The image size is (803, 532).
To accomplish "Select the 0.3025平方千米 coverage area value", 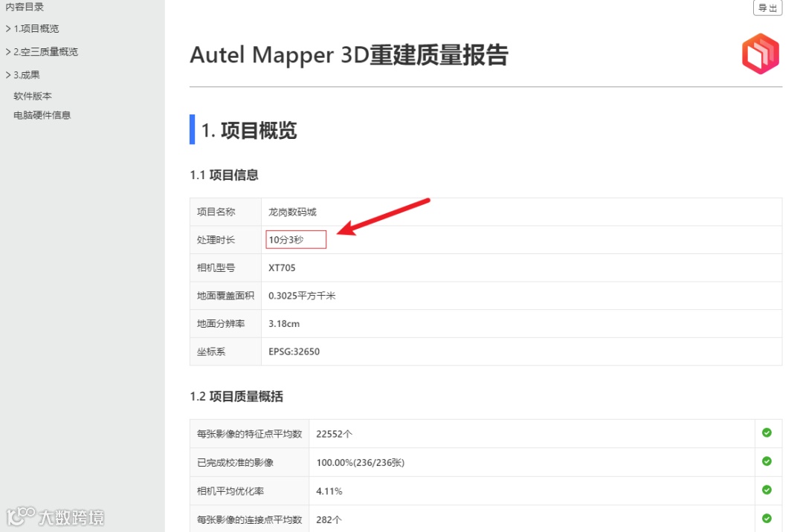I will [302, 296].
